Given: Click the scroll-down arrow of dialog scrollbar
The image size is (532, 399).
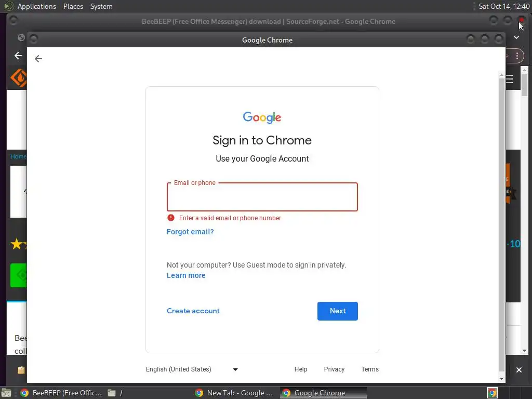Looking at the screenshot, I should [501, 379].
